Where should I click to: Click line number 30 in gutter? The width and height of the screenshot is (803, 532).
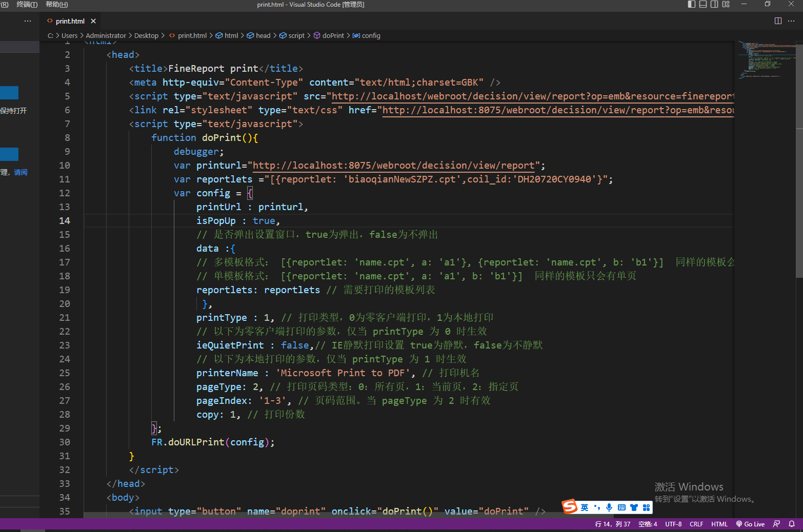click(x=65, y=442)
